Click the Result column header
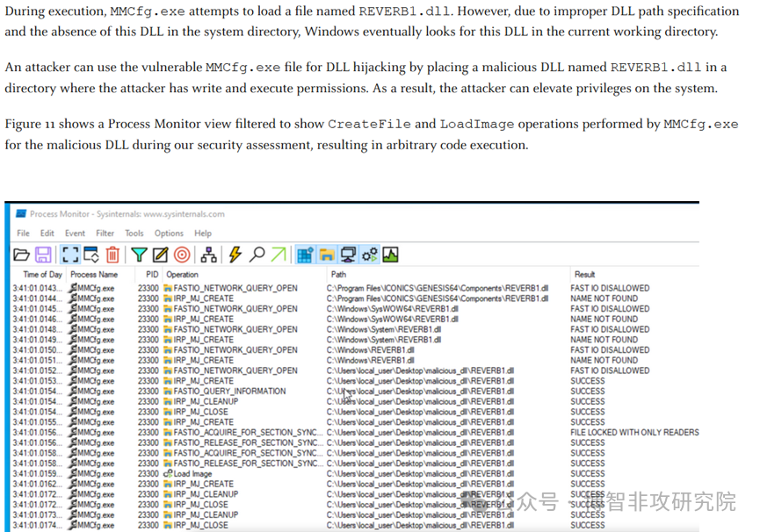This screenshot has height=532, width=760. (584, 275)
